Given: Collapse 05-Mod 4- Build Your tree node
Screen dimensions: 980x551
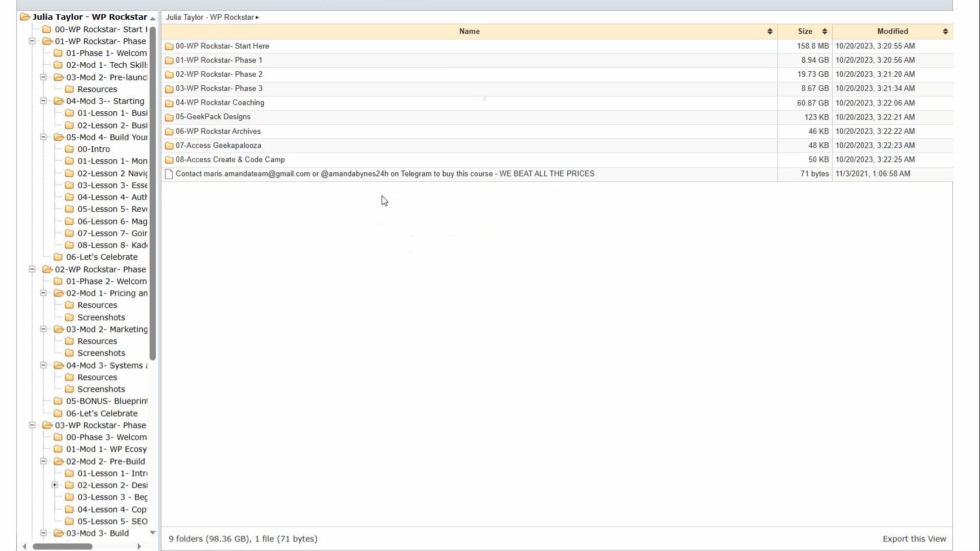Looking at the screenshot, I should pos(43,137).
